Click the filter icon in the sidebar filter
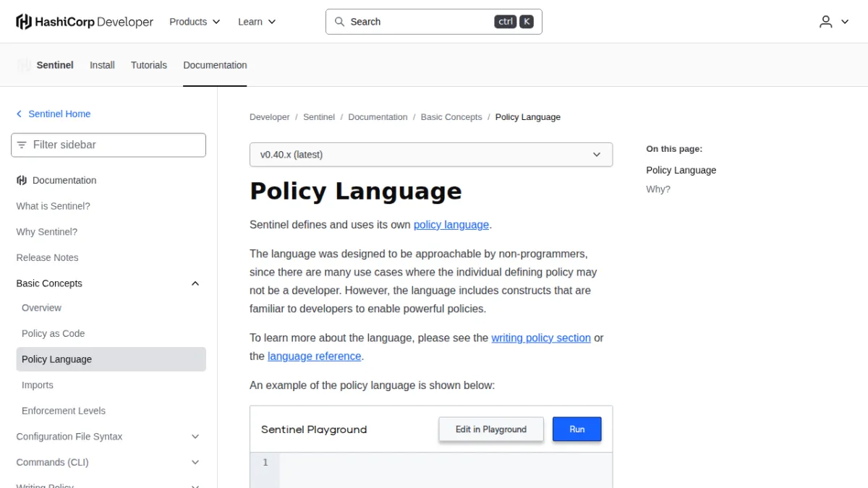 22,145
